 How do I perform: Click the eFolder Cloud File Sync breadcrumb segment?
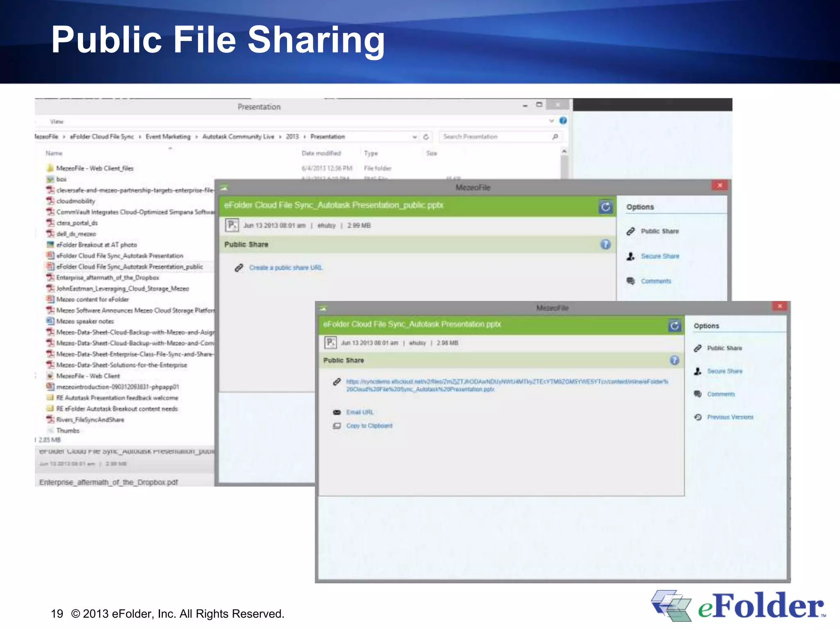click(x=102, y=137)
